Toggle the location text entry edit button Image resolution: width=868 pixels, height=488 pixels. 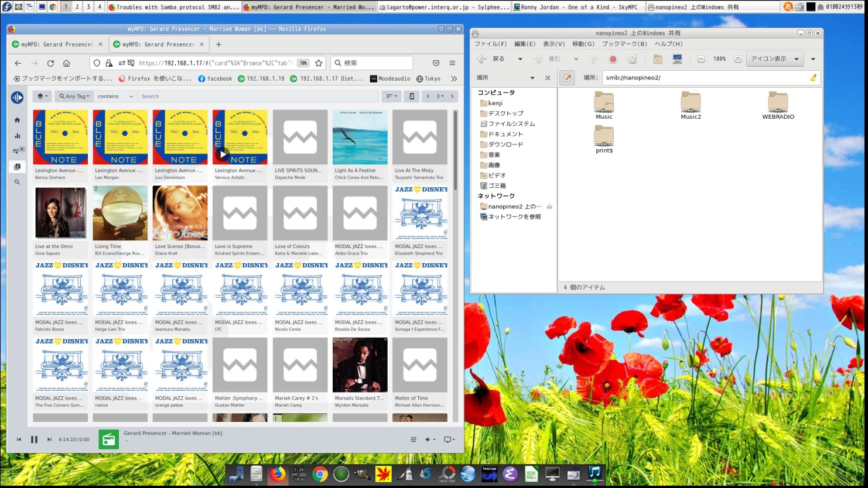[x=567, y=77]
